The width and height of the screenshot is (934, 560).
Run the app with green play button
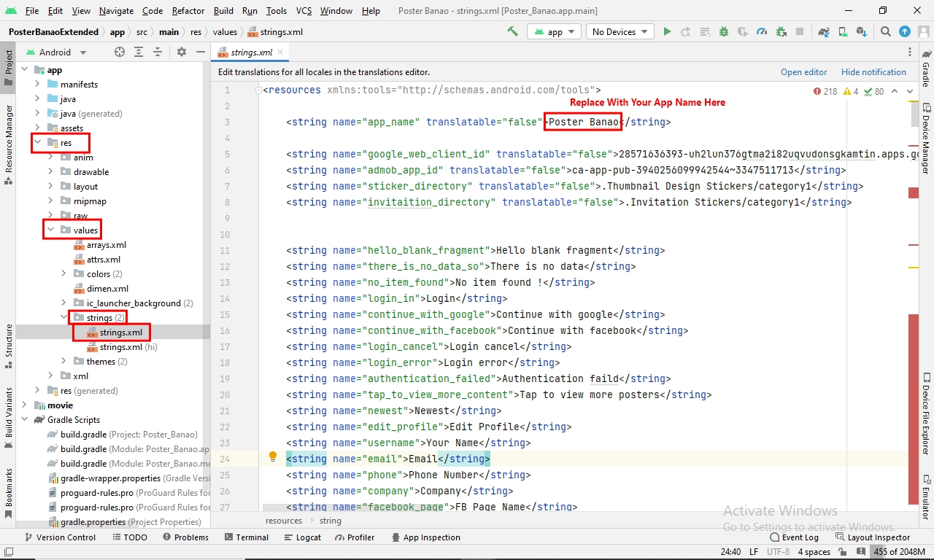pyautogui.click(x=667, y=31)
